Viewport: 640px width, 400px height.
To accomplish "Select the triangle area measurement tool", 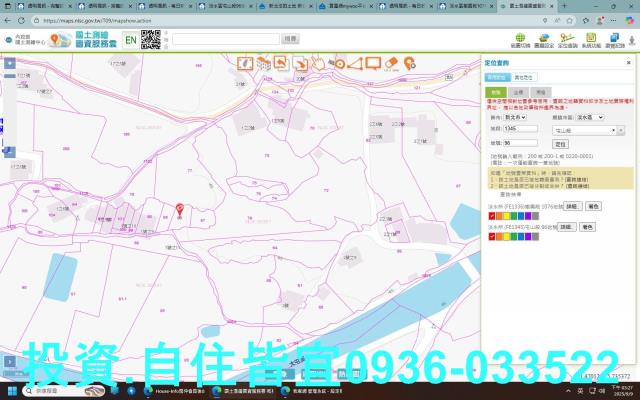I will (355, 63).
